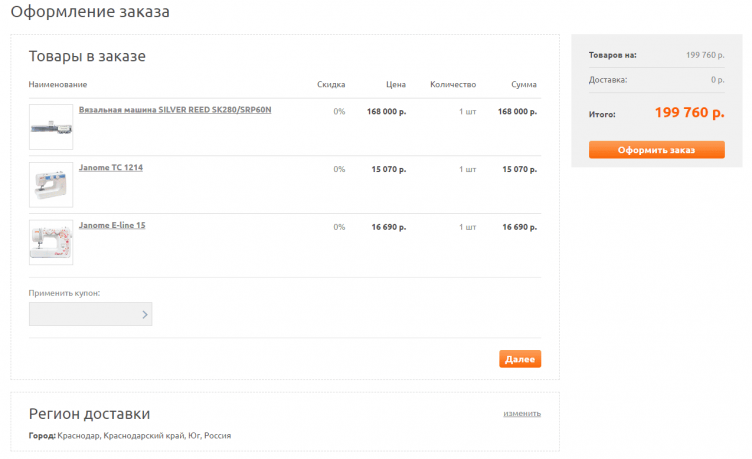Click the Janome E-line 15 product image

pos(51,242)
